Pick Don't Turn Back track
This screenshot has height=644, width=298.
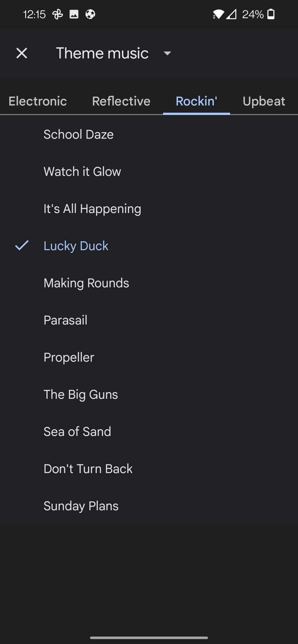88,469
